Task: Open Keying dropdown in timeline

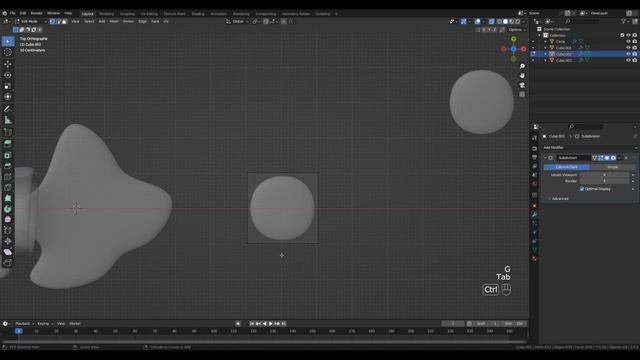Action: pyautogui.click(x=44, y=324)
